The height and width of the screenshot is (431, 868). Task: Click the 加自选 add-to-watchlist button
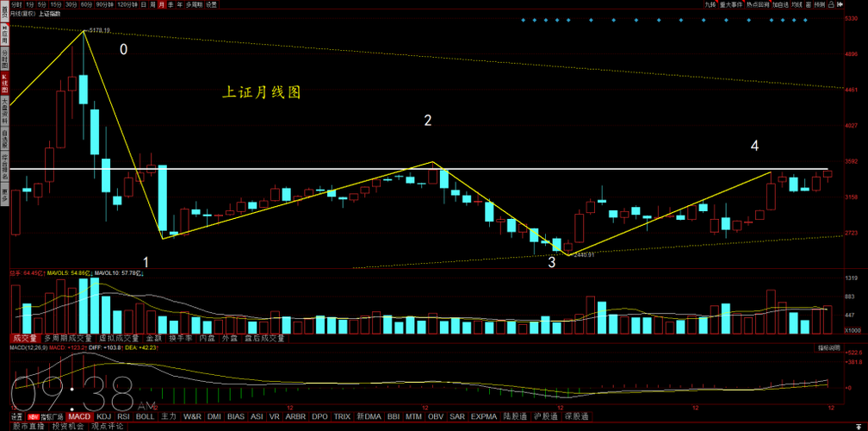coord(781,4)
